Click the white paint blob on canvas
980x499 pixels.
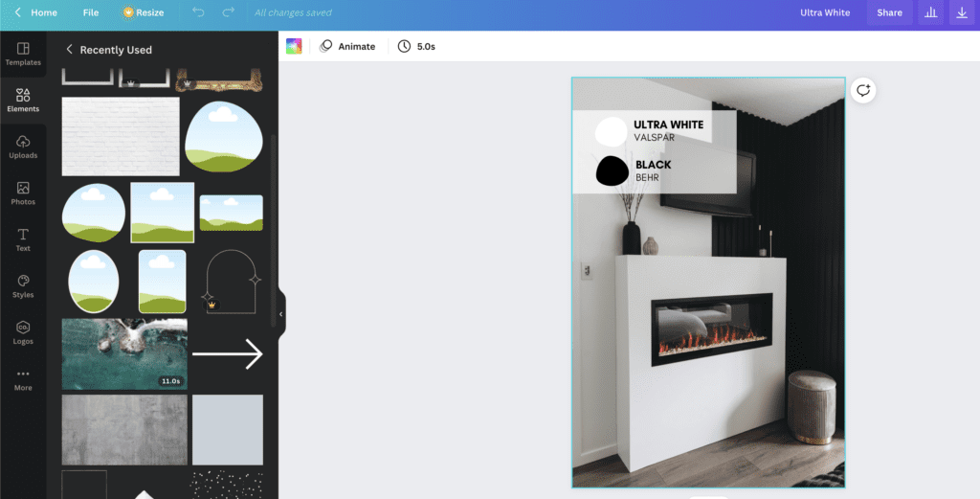click(611, 131)
